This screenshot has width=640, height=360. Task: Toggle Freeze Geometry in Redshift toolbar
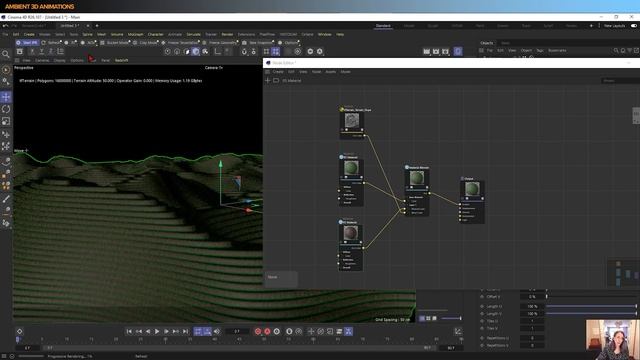pos(220,42)
